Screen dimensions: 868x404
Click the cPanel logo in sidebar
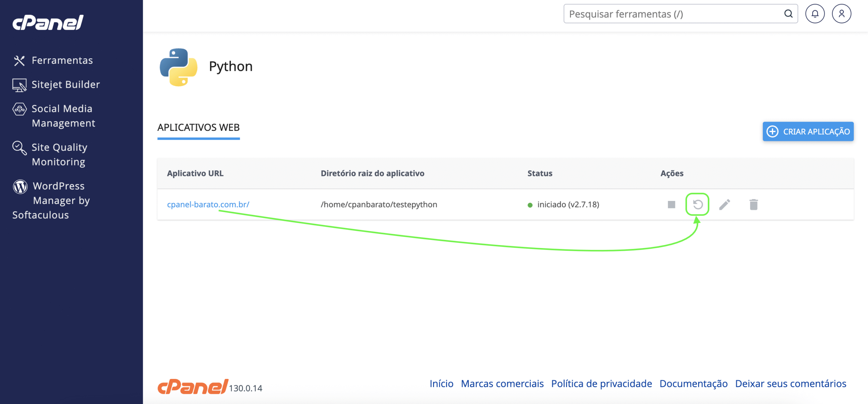tap(48, 22)
